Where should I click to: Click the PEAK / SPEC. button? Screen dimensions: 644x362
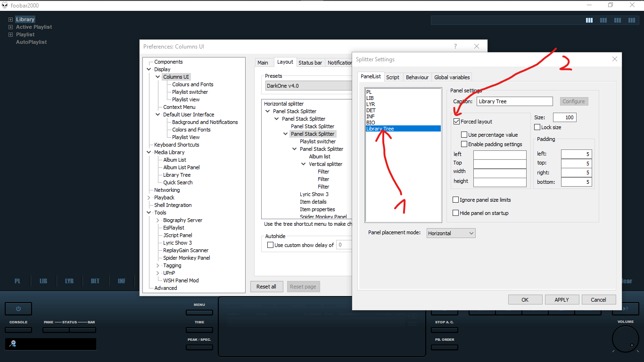point(199,347)
